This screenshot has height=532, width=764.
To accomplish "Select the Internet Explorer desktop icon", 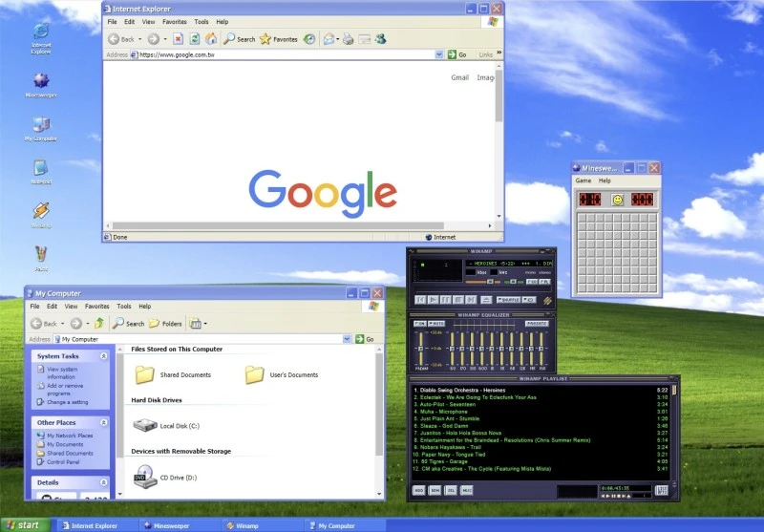I will 41,38.
